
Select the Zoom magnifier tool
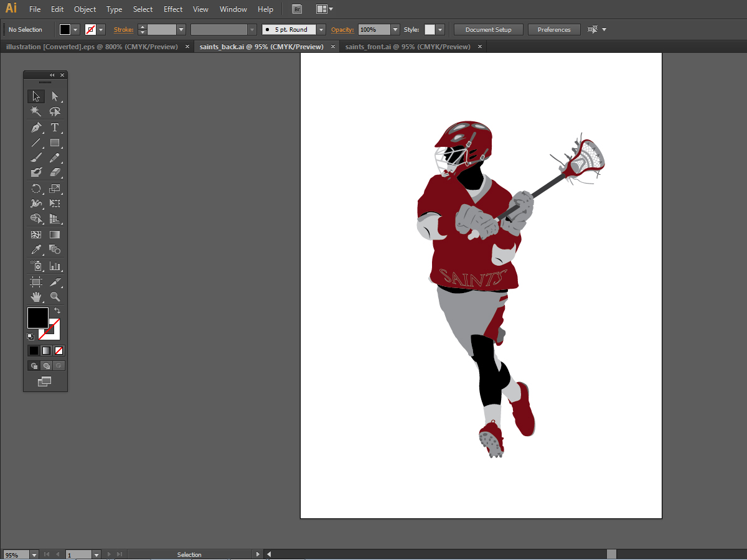[x=55, y=297]
